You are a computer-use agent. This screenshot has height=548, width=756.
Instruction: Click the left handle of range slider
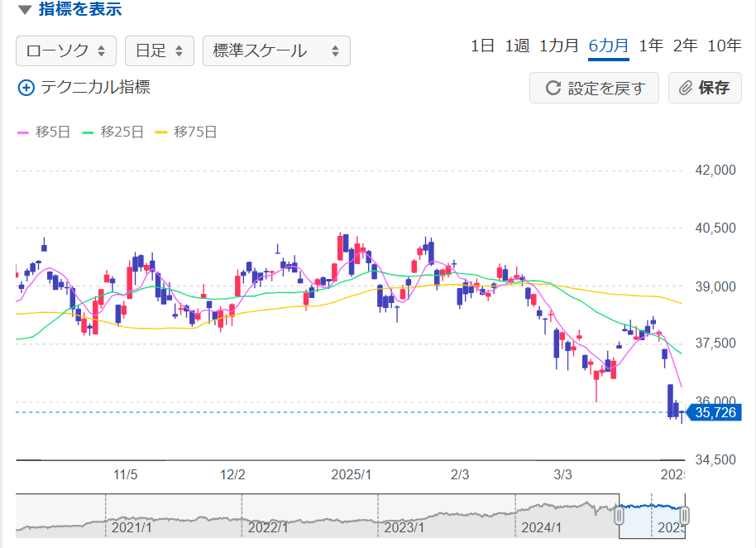(618, 516)
